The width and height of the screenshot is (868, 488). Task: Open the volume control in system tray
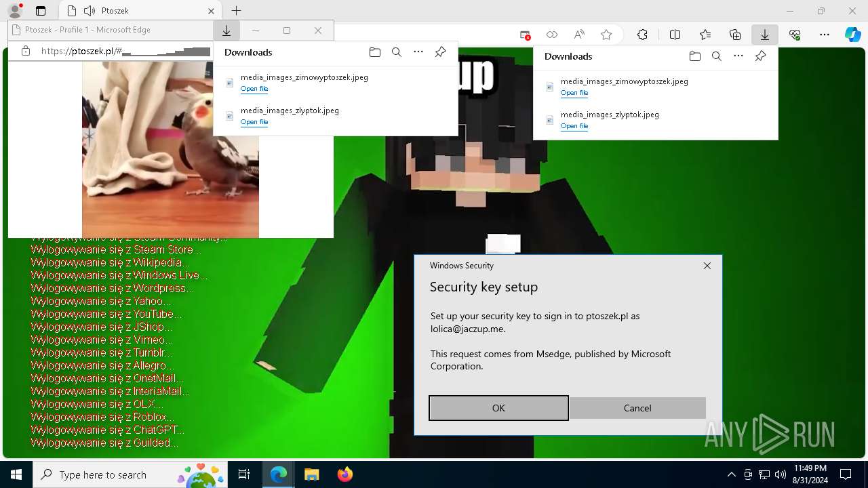[781, 474]
